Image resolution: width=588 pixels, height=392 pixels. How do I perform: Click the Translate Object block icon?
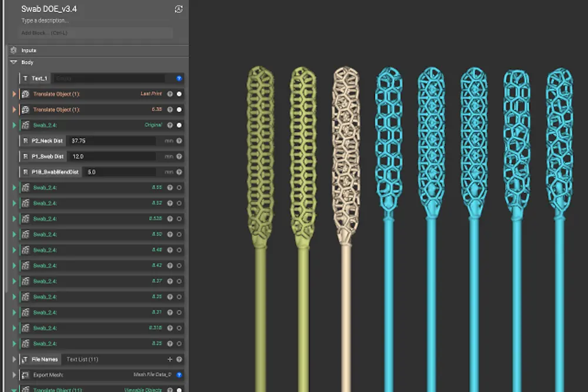pyautogui.click(x=25, y=94)
